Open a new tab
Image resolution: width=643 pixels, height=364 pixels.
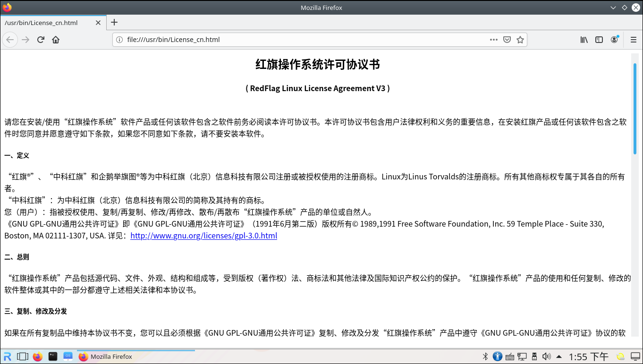click(114, 22)
